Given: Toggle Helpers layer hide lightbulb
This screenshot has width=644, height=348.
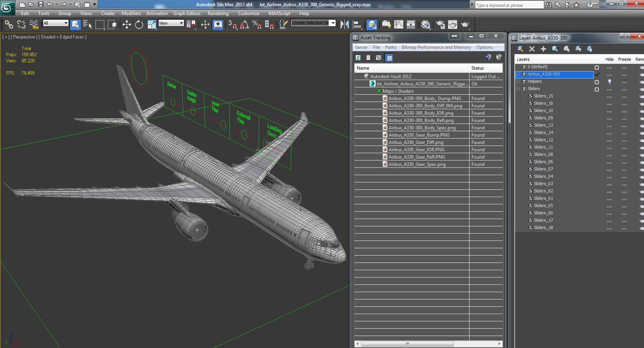Looking at the screenshot, I should pyautogui.click(x=610, y=82).
